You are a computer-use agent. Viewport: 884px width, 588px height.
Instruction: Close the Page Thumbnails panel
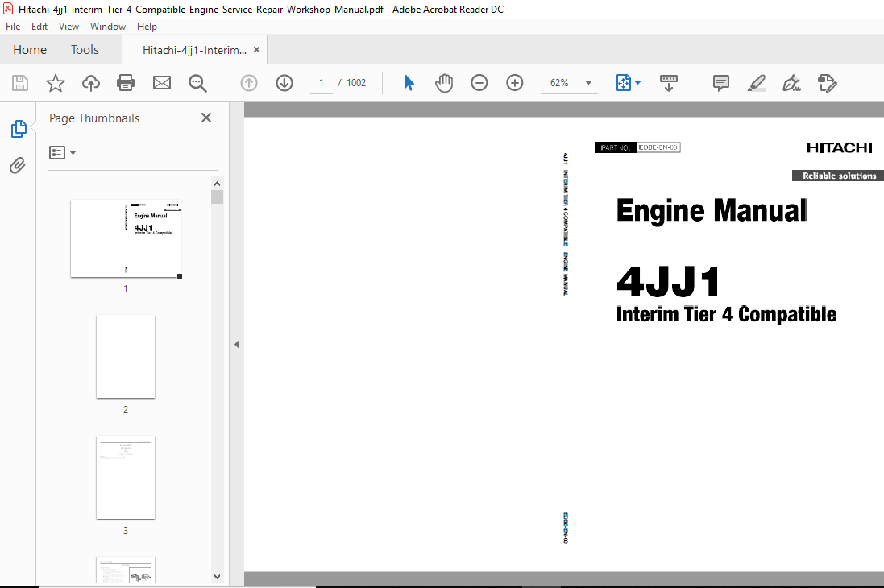(x=206, y=118)
